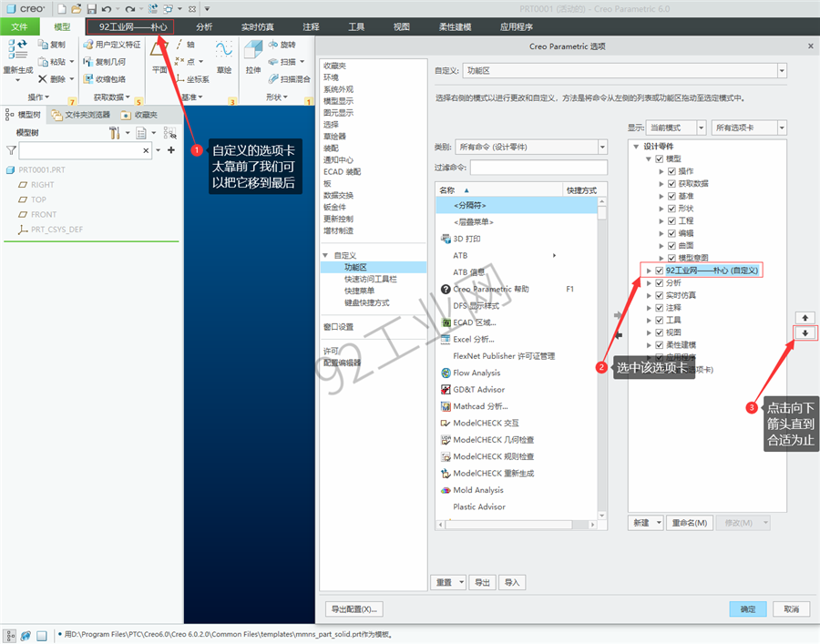
Task: Uncheck the 工程 group checkbox
Action: [x=672, y=221]
